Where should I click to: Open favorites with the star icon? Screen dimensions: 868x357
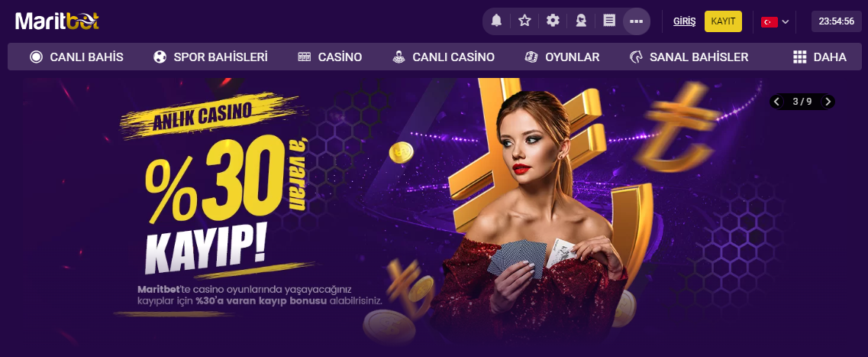click(524, 21)
